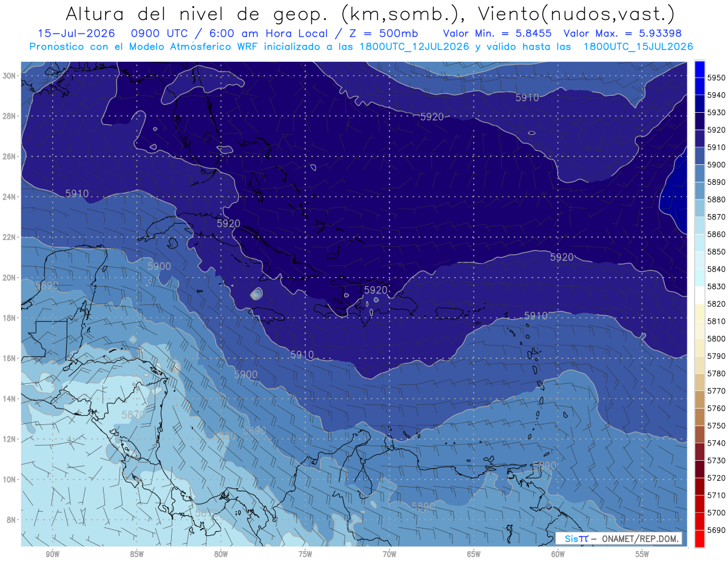
Task: Click the bright red band at the color scale bottom
Action: tap(699, 538)
